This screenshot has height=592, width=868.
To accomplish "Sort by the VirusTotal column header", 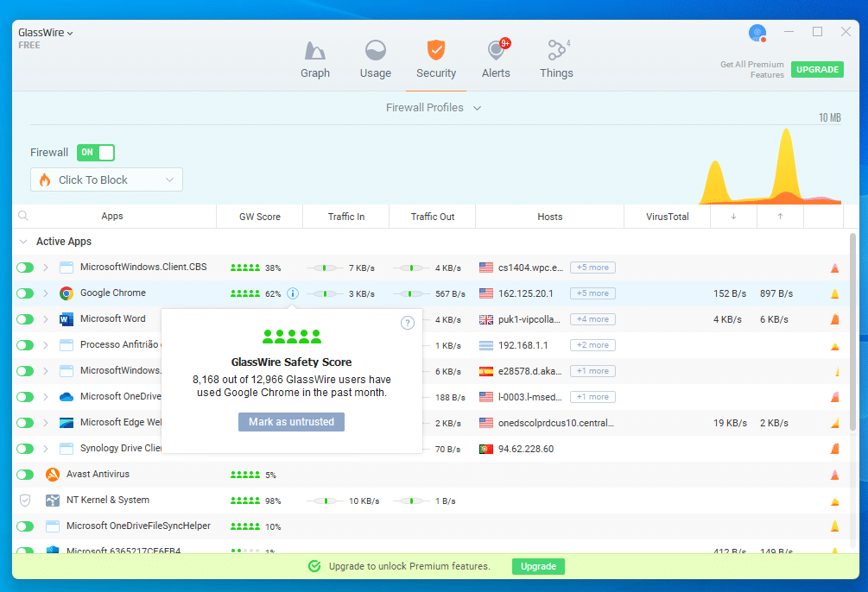I will [667, 217].
